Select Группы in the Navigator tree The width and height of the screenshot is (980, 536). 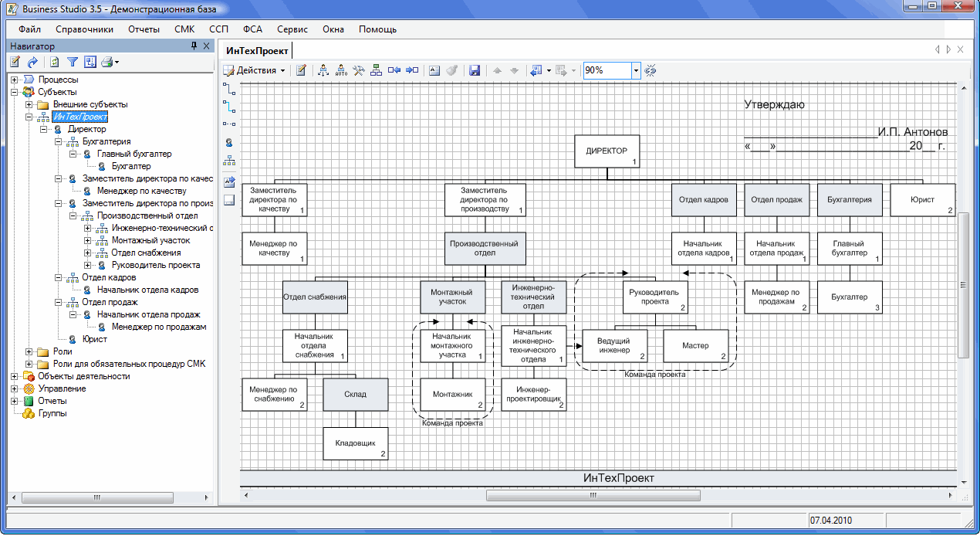tap(52, 413)
